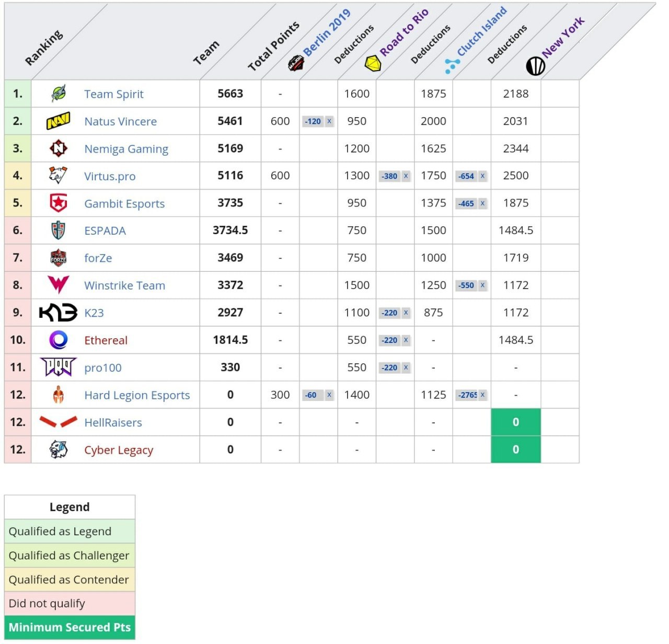Open the Winstrike Team link
Viewport: 669px width, 644px height.
pos(125,285)
